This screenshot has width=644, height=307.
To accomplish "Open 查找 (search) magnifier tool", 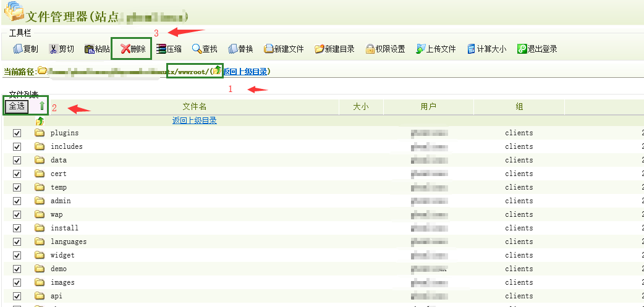I will coord(197,49).
